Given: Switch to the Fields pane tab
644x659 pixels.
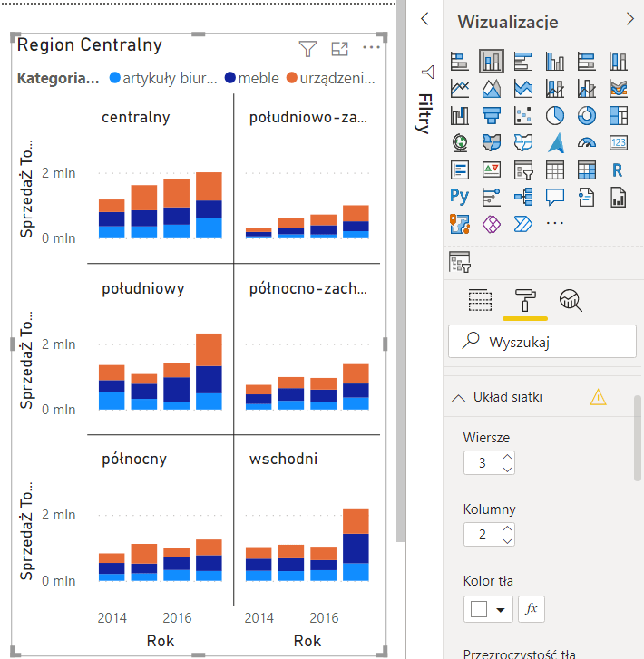Looking at the screenshot, I should tap(480, 300).
